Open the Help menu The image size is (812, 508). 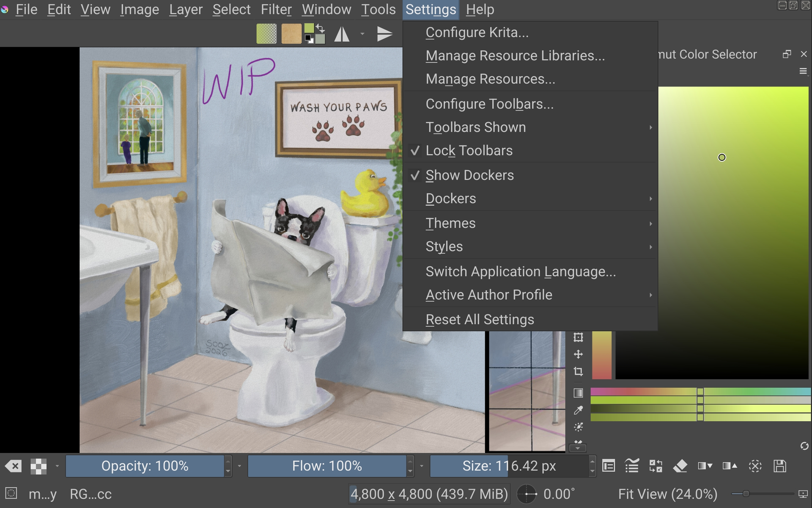pyautogui.click(x=480, y=9)
